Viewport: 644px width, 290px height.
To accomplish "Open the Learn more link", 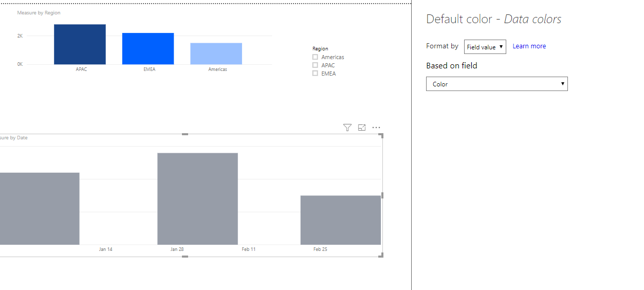I will (x=529, y=46).
